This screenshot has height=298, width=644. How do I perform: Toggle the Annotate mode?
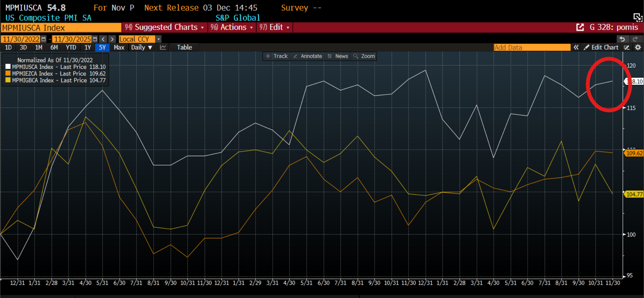click(x=308, y=56)
